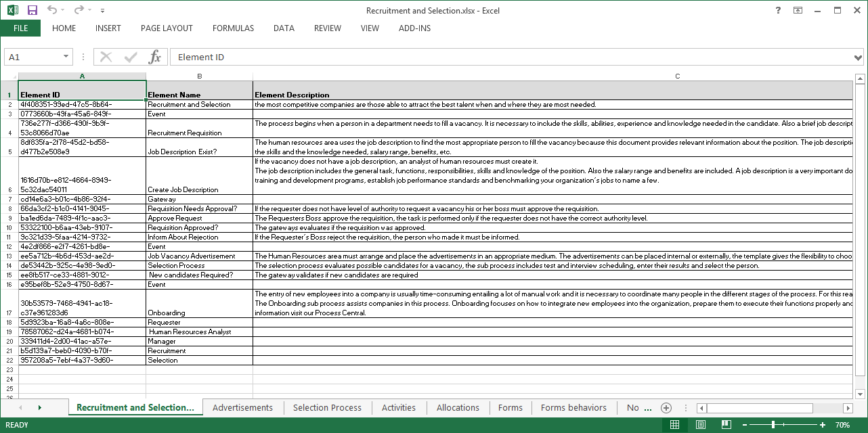Switch to the Allocations sheet tab
Screen dimensions: 868x433
click(x=458, y=407)
